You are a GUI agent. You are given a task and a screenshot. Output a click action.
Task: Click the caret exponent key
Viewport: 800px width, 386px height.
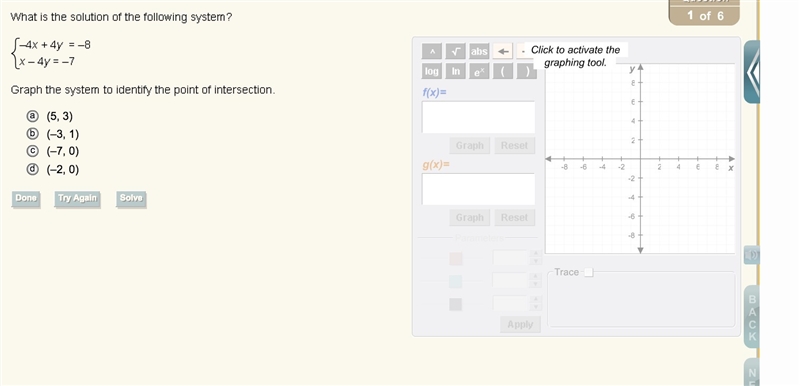(x=432, y=52)
